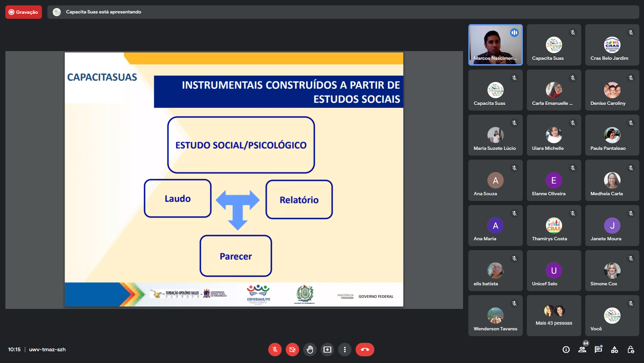Image resolution: width=644 pixels, height=363 pixels.
Task: Open host controls lock icon
Action: coord(631,350)
